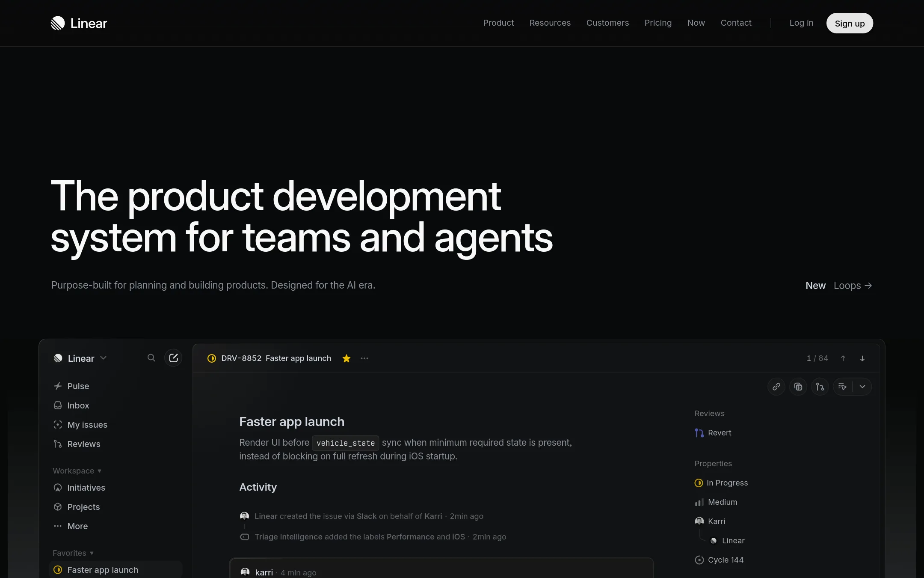This screenshot has width=924, height=578.
Task: Click the git branch icon in the toolbar
Action: pos(820,387)
